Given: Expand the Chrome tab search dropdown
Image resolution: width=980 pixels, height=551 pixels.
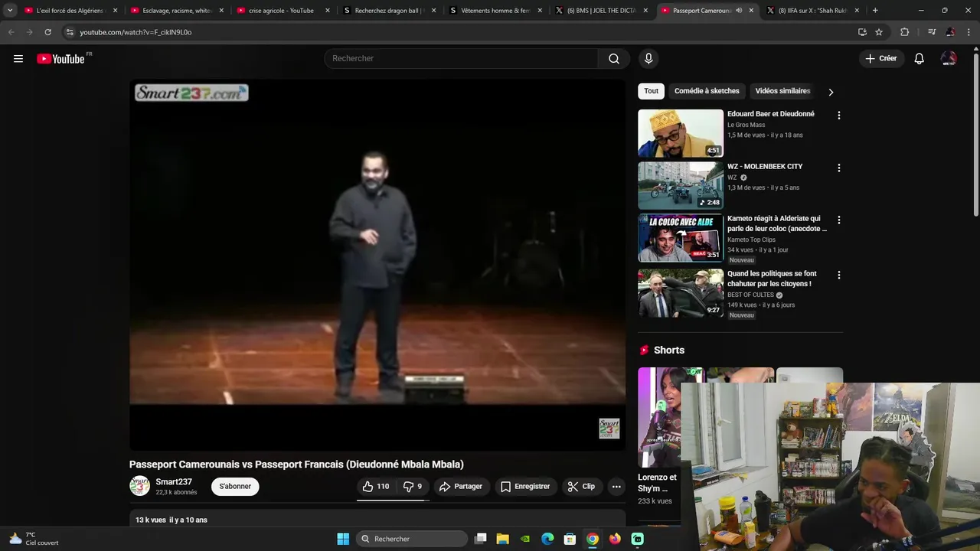Looking at the screenshot, I should (10, 11).
